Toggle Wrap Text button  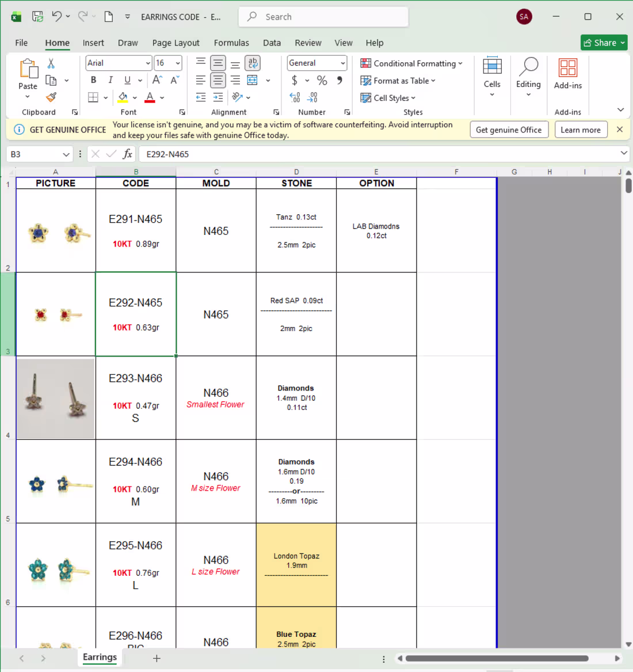(x=253, y=63)
